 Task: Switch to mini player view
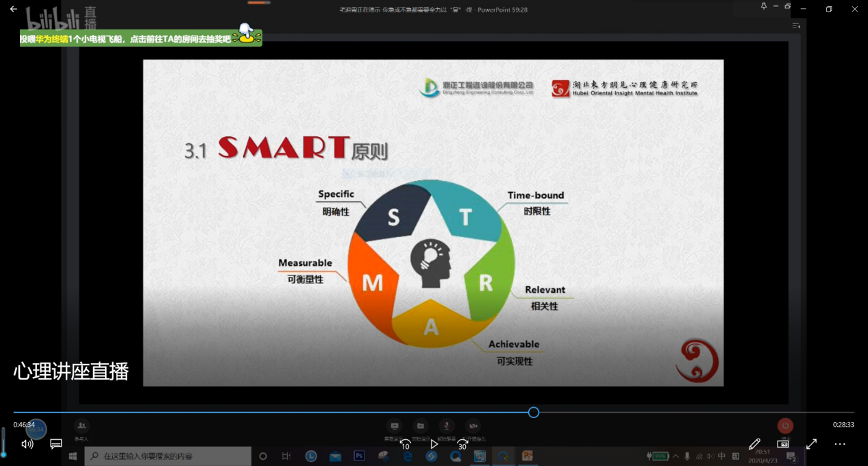tap(783, 444)
